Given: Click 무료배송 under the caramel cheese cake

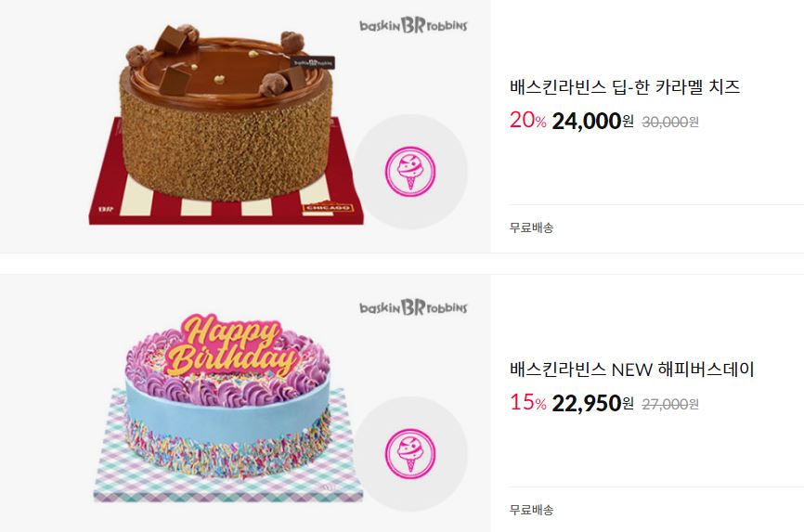Looking at the screenshot, I should [531, 227].
